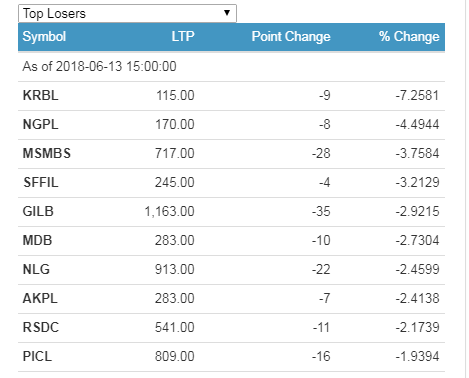Sort by the Symbol column header

point(44,36)
